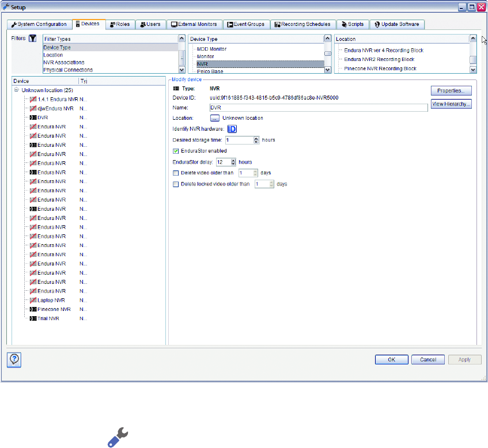Collapse the Unknown location tree node
This screenshot has width=488, height=448.
click(x=16, y=90)
